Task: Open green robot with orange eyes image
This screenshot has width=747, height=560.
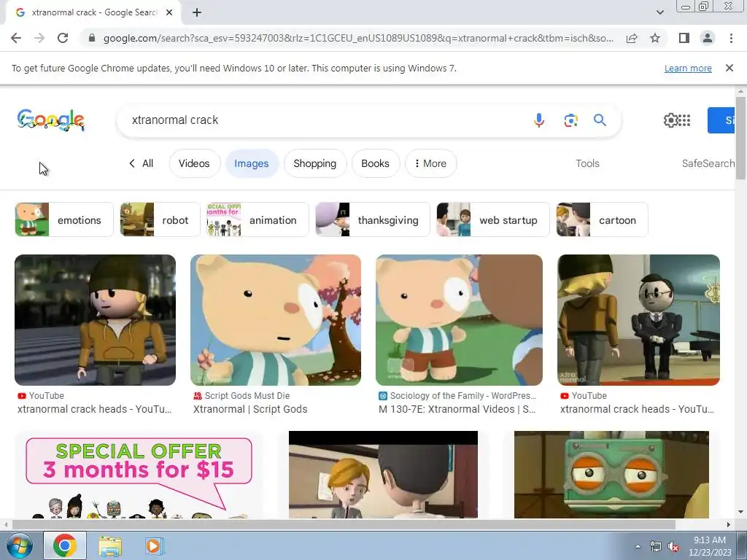Action: pos(611,475)
